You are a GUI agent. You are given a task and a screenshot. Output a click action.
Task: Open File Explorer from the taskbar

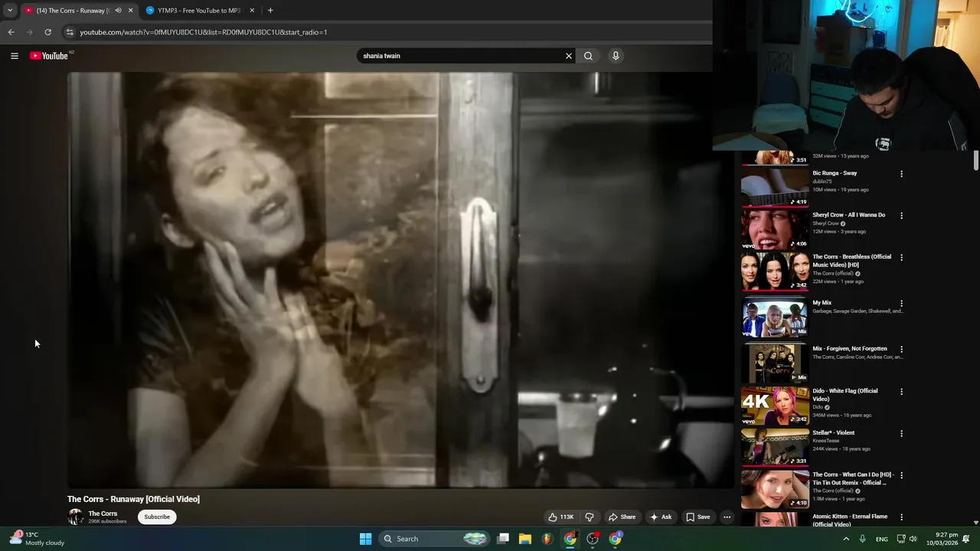point(525,539)
